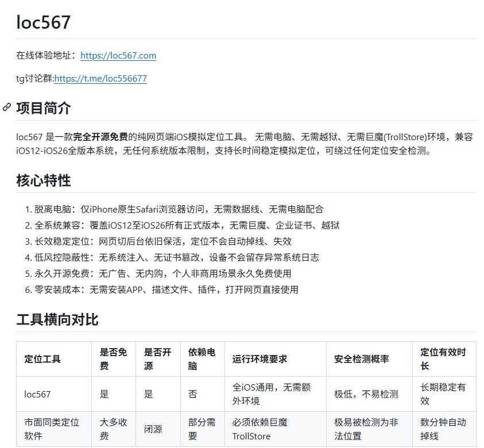Screen dimensions: 484x448
Task: Click the 定位有效时长 column header
Action: (444, 359)
